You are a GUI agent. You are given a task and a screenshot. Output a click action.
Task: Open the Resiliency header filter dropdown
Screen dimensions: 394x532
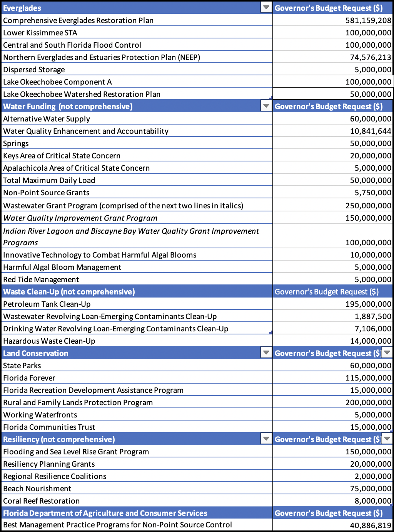pyautogui.click(x=266, y=439)
